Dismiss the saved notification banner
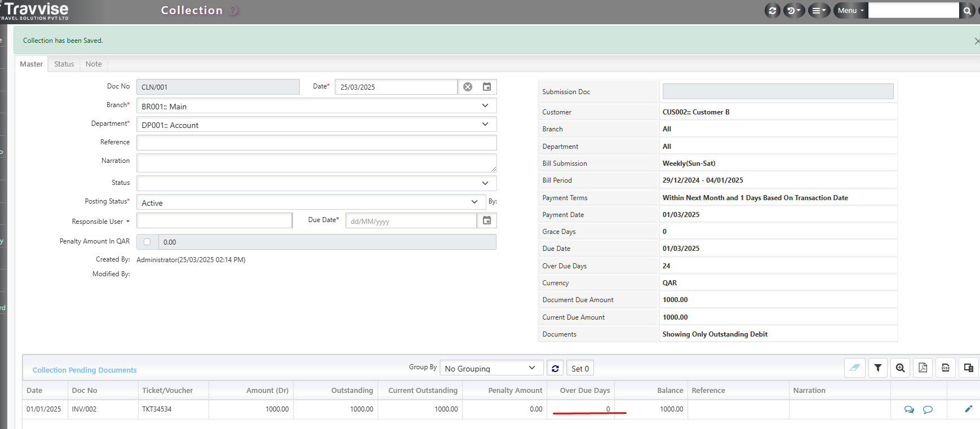 coord(977,41)
